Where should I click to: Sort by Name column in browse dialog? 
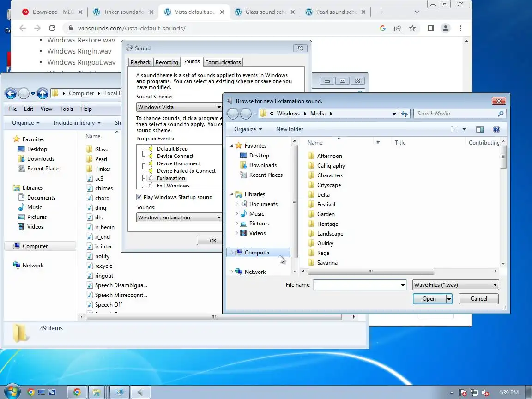coord(315,143)
